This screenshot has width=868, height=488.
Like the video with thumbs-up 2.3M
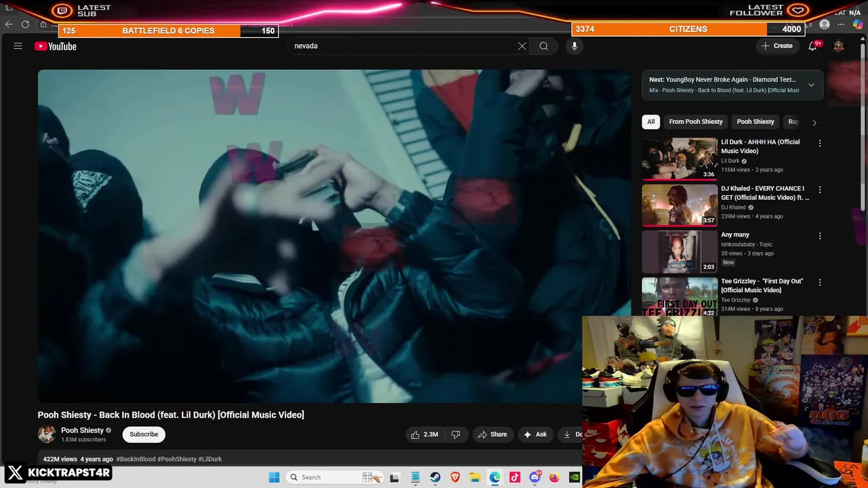click(425, 434)
